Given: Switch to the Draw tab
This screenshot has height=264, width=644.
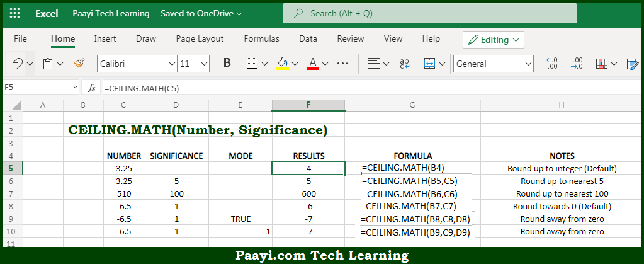Looking at the screenshot, I should click(146, 38).
